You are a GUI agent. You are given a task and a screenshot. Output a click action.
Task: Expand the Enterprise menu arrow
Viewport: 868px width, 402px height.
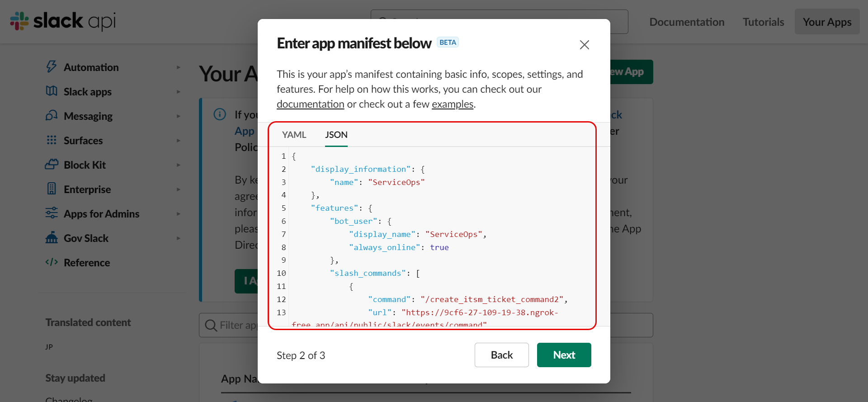click(x=179, y=189)
